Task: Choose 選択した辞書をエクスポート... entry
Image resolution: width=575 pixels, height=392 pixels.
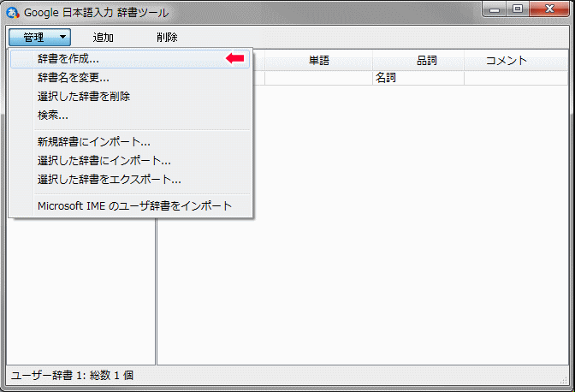Action: coord(130,180)
